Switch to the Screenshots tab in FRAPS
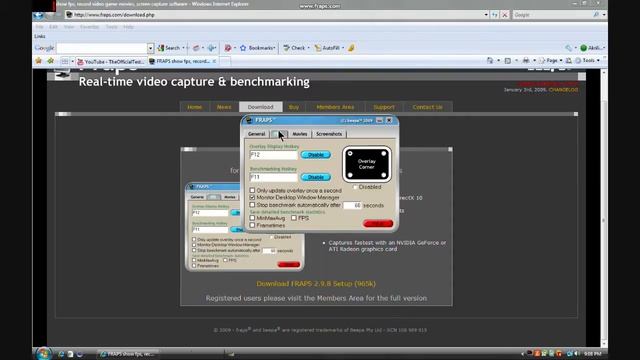Screen dimensions: 640x360 pyautogui.click(x=329, y=134)
